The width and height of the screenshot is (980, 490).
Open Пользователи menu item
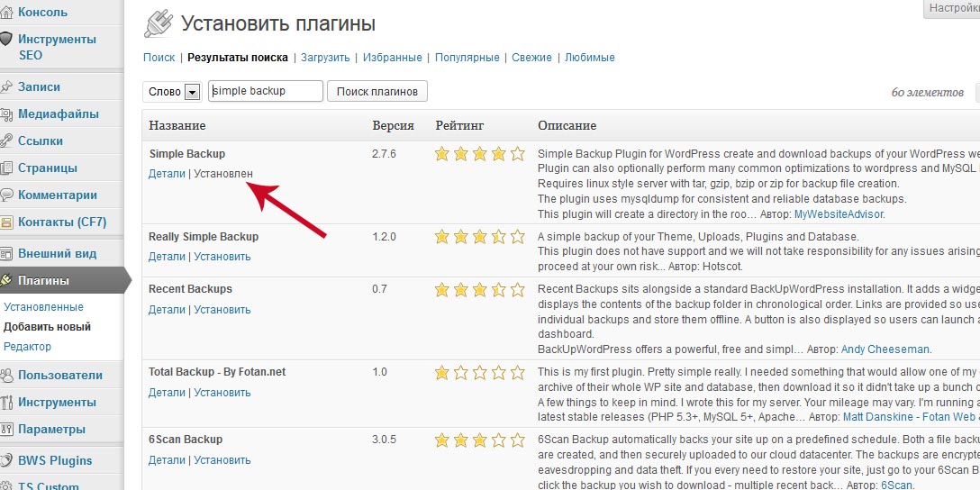click(x=60, y=375)
